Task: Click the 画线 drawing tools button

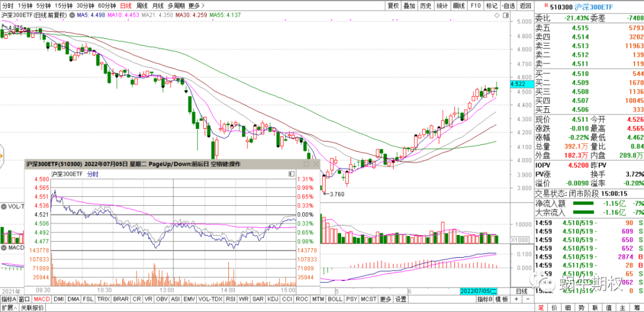Action: pos(458,5)
